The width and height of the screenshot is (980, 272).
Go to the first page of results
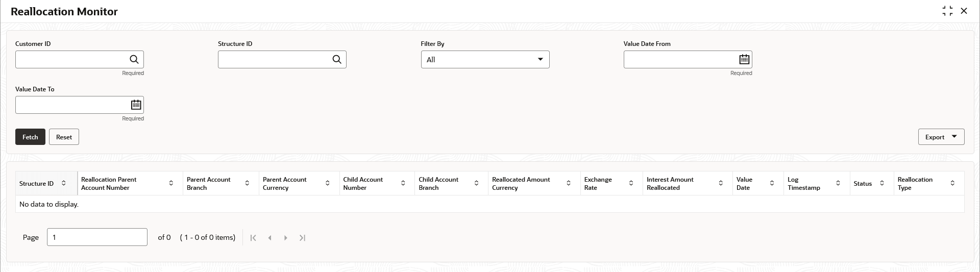[x=253, y=238]
